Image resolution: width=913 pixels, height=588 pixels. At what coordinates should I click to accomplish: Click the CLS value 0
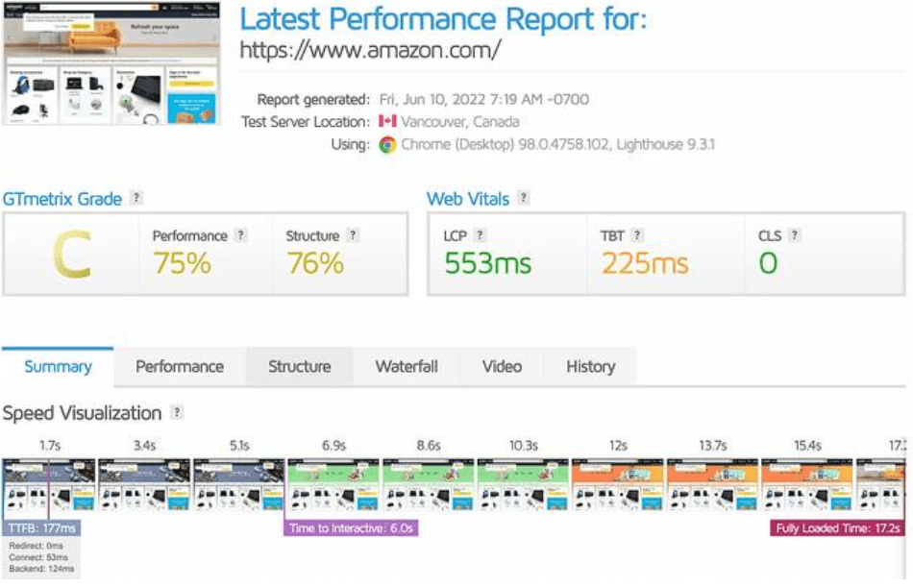[x=768, y=263]
